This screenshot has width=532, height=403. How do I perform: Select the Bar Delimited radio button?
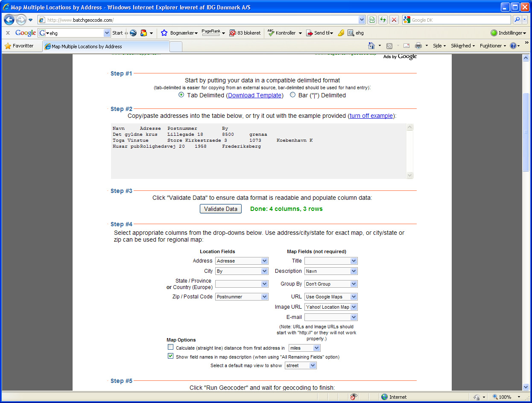pos(292,95)
